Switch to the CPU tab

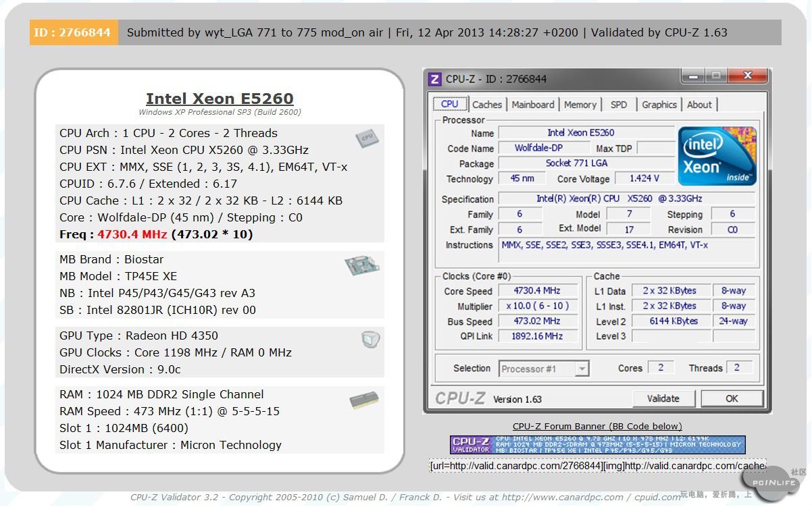tap(449, 104)
